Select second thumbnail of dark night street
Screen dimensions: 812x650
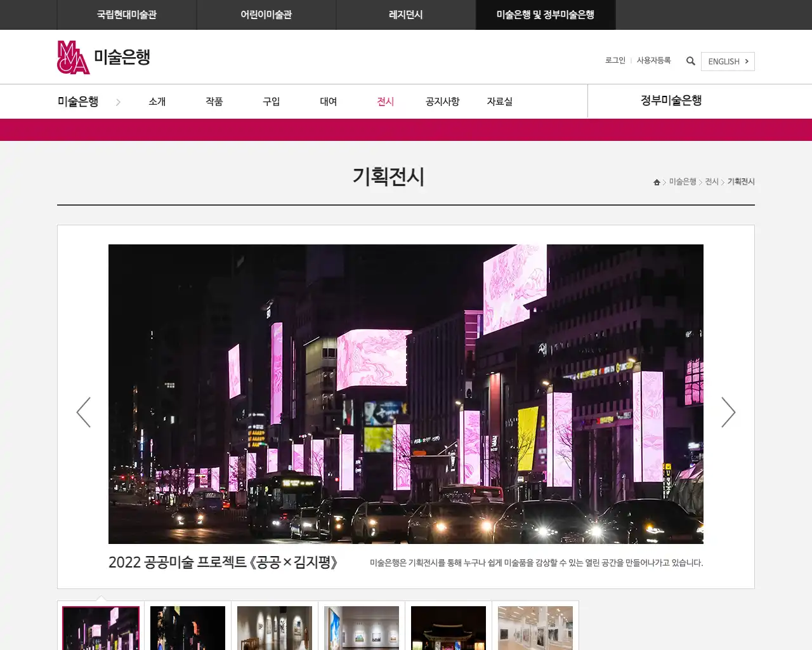point(188,628)
